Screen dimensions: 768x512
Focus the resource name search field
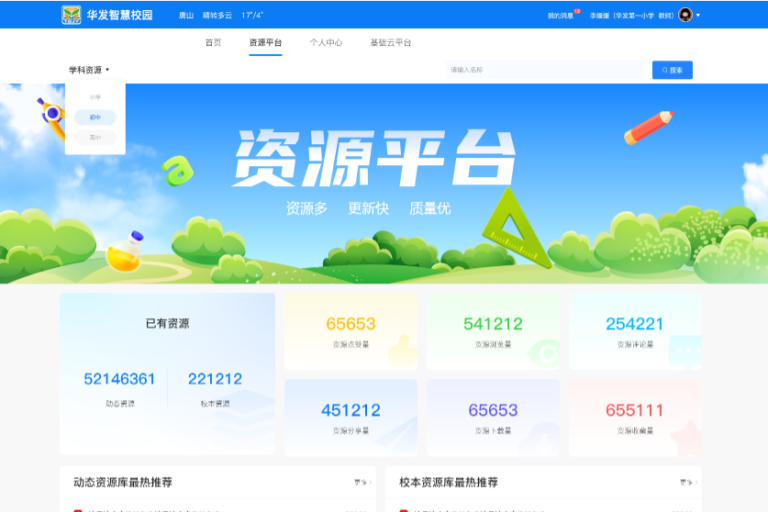(543, 70)
